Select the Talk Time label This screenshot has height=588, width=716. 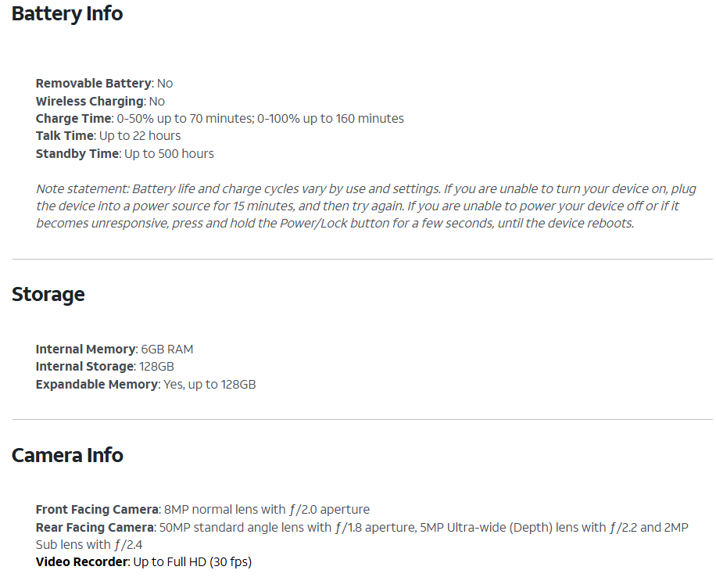pos(65,136)
